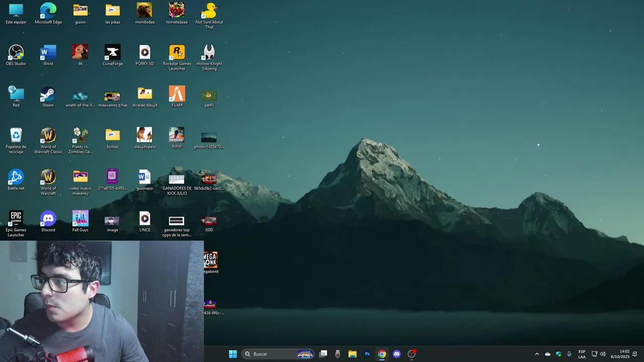Image resolution: width=644 pixels, height=362 pixels.
Task: Open PIPIPI image file
Action: coord(177,138)
